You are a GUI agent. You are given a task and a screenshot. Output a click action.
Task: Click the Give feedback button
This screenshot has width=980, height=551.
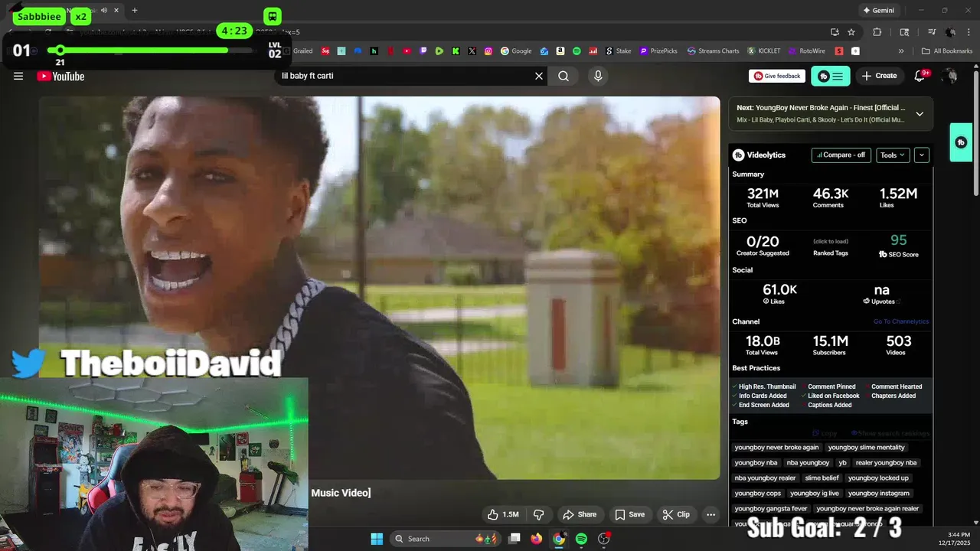tap(777, 76)
